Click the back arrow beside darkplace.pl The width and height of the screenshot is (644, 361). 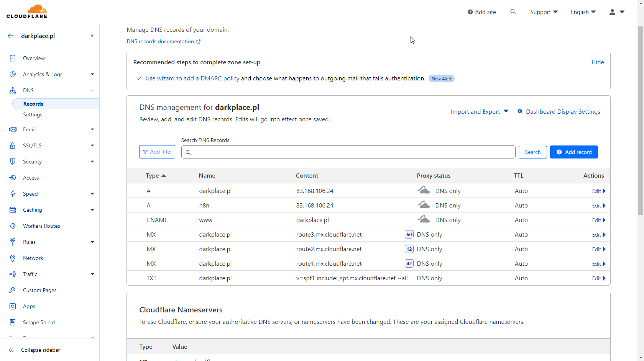click(x=11, y=36)
